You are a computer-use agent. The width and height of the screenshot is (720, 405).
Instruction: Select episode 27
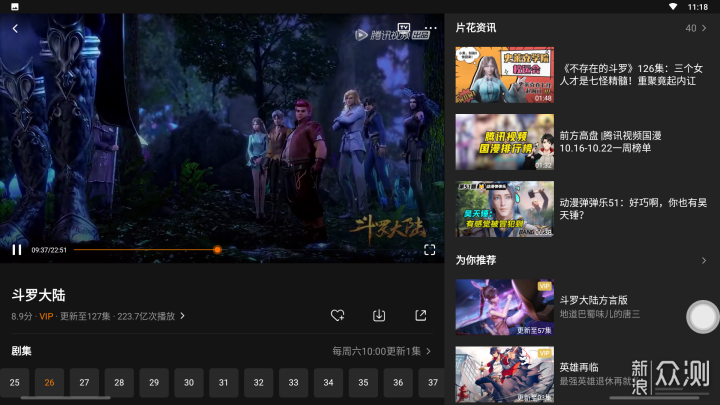click(84, 382)
